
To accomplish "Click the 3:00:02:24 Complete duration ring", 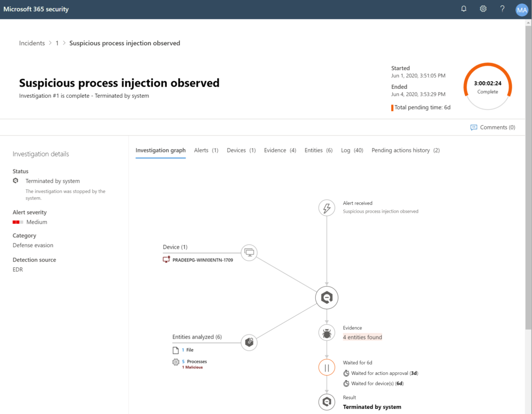I will click(487, 87).
